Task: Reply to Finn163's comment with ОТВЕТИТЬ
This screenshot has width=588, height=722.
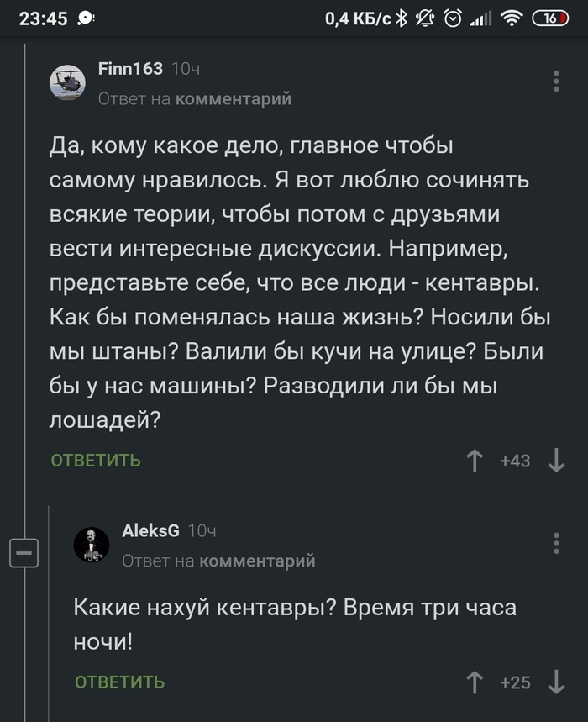Action: click(96, 460)
